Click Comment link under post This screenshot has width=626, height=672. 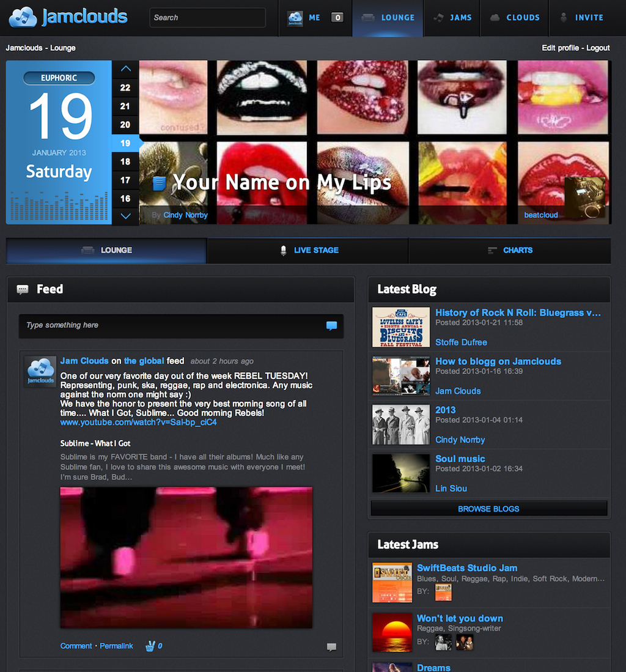point(76,646)
